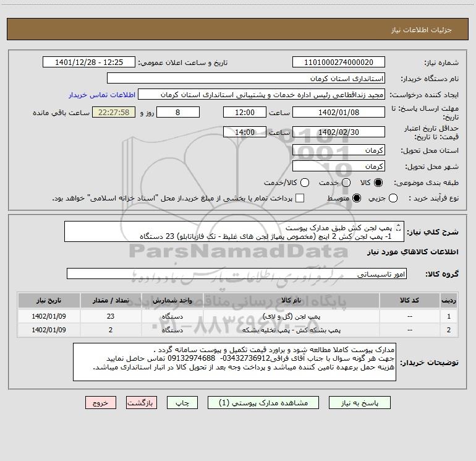This screenshot has height=461, width=476.
Task: Select row item پمپ بشکه کش - پمپ تخلیه بشکه
Action: coord(291,330)
